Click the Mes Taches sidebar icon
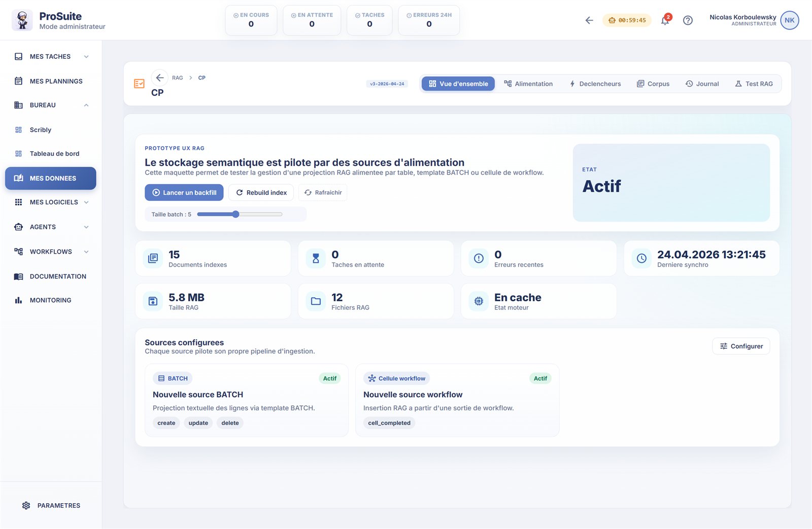 click(x=19, y=56)
